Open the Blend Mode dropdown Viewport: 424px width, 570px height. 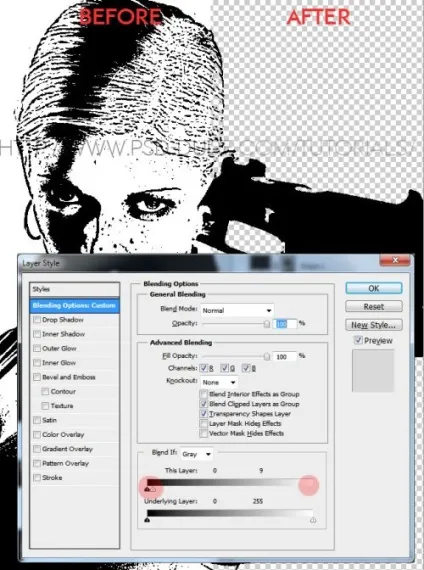point(237,310)
